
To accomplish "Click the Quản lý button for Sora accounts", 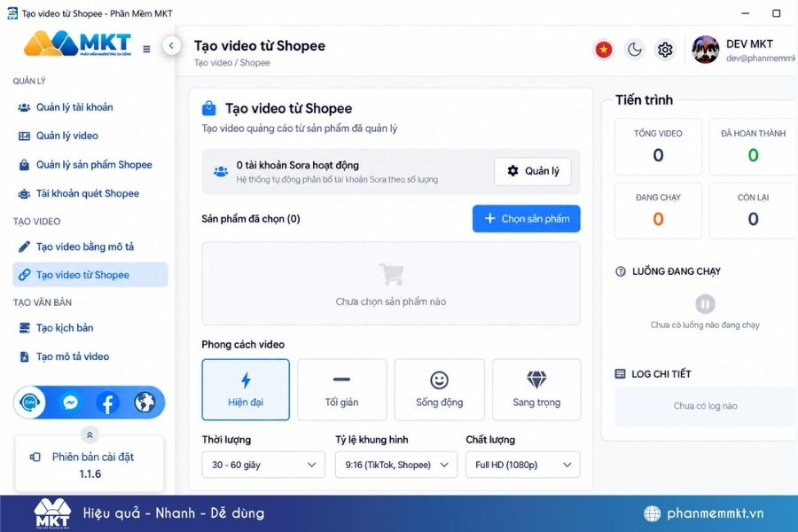I will coord(532,171).
